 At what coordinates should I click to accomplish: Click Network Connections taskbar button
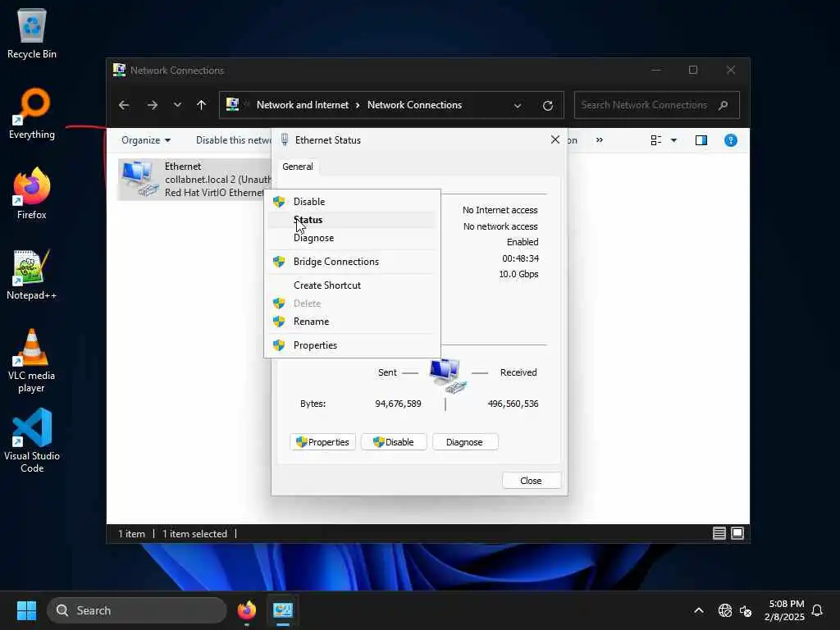pyautogui.click(x=283, y=610)
